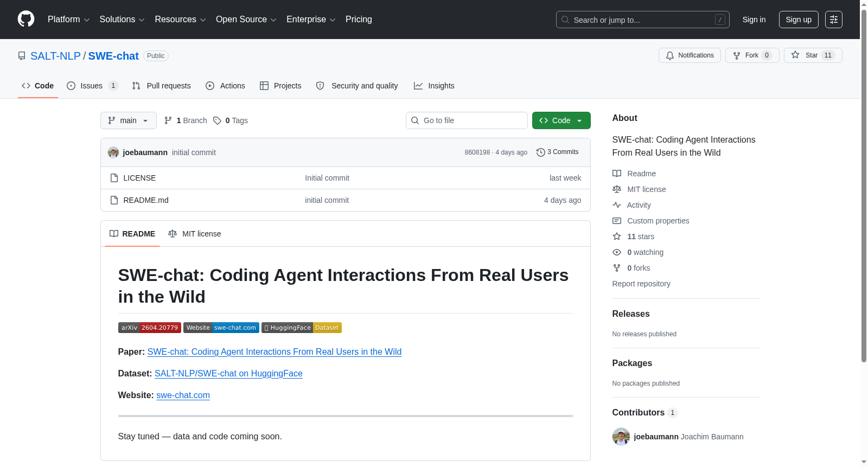Screen dimensions: 868x467
Task: Go to the Pricing page
Action: pos(359,20)
